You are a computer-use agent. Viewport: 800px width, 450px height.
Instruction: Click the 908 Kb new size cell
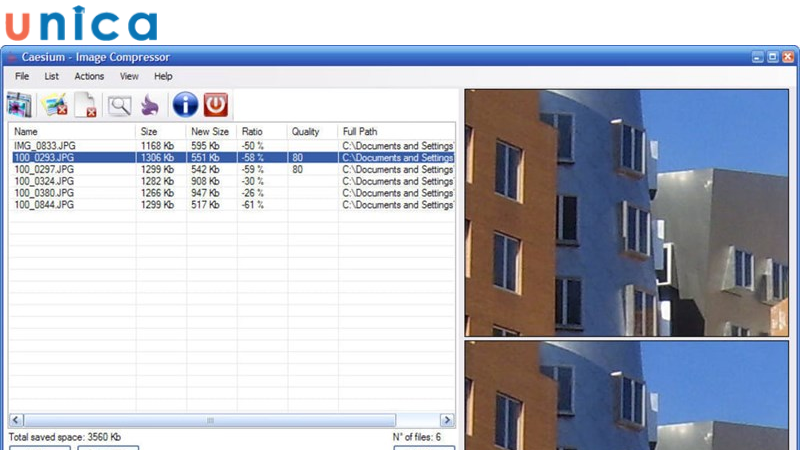[205, 181]
